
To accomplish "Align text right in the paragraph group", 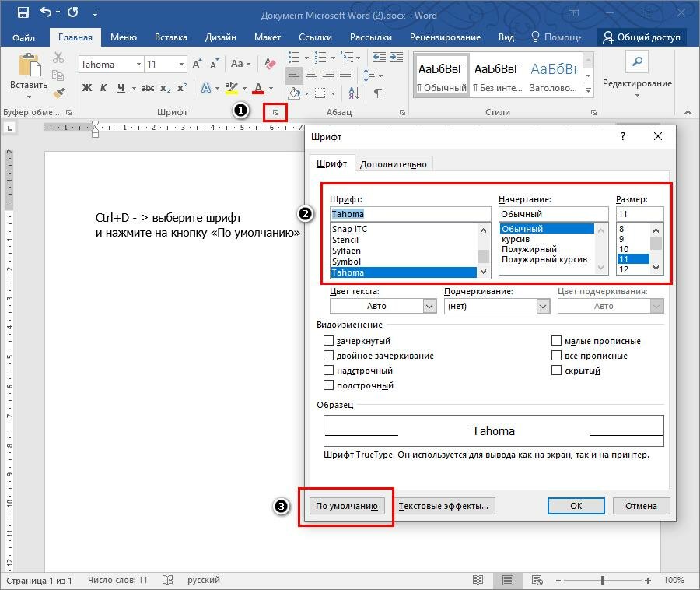I will (328, 75).
